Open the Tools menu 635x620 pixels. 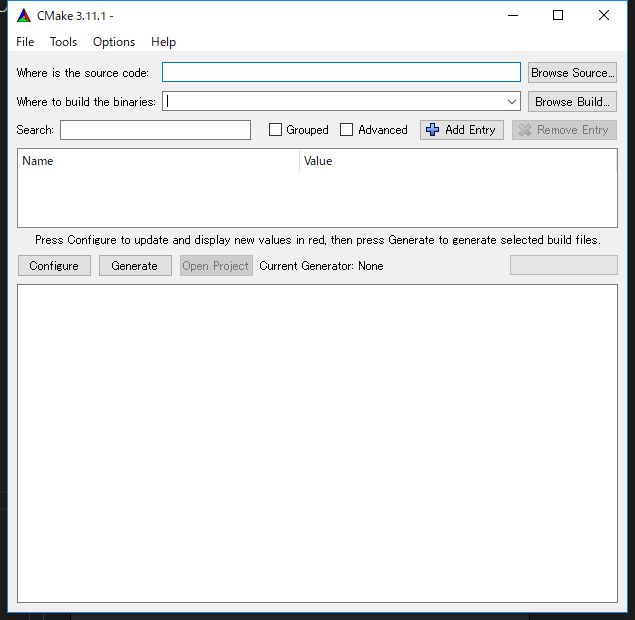[64, 42]
